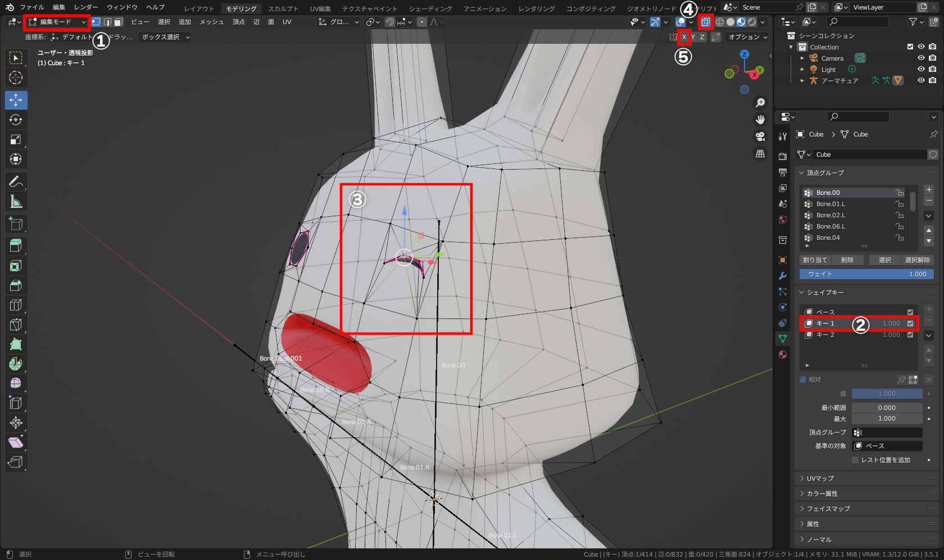This screenshot has height=560, width=944.
Task: Select the Shear tool
Action: [16, 442]
